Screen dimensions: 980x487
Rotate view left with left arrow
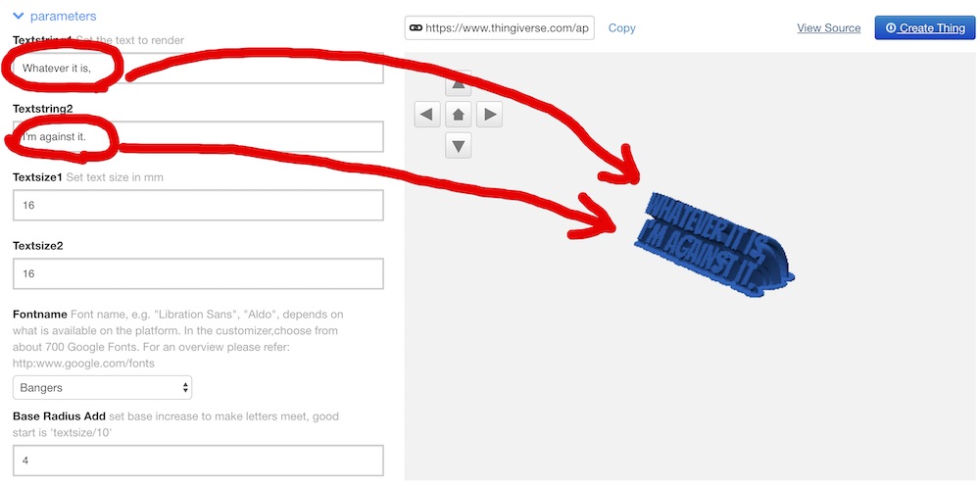pyautogui.click(x=427, y=115)
